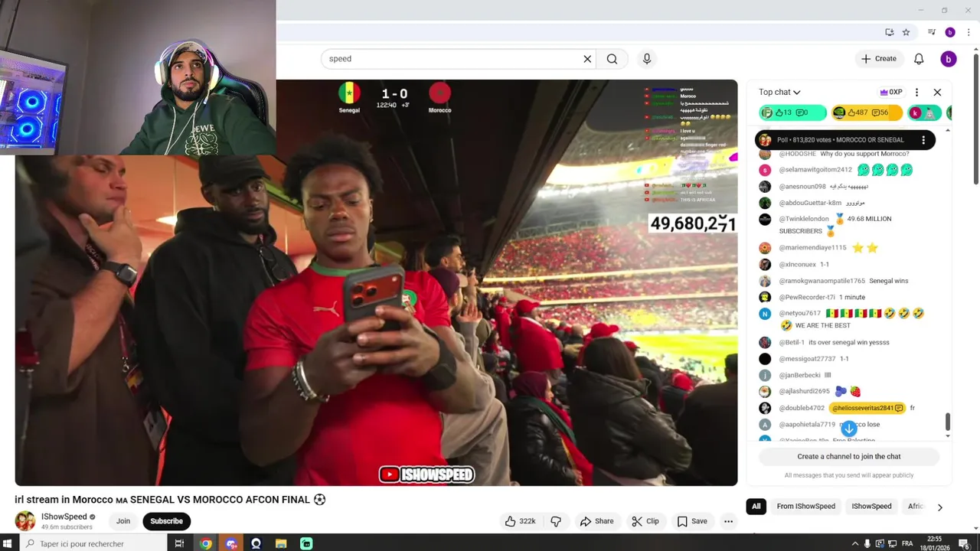The width and height of the screenshot is (980, 551).
Task: Open Task View on taskbar
Action: [179, 543]
